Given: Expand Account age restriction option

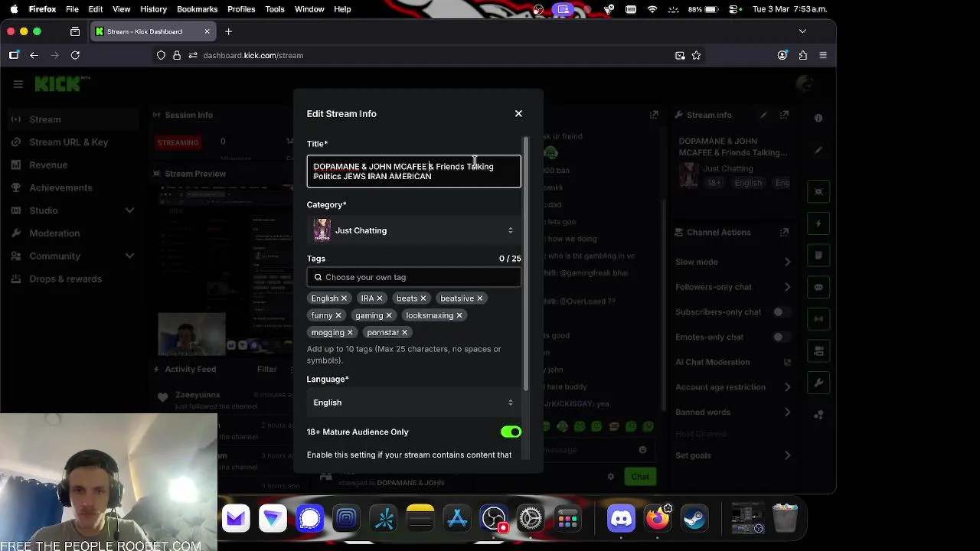Looking at the screenshot, I should pyautogui.click(x=787, y=387).
